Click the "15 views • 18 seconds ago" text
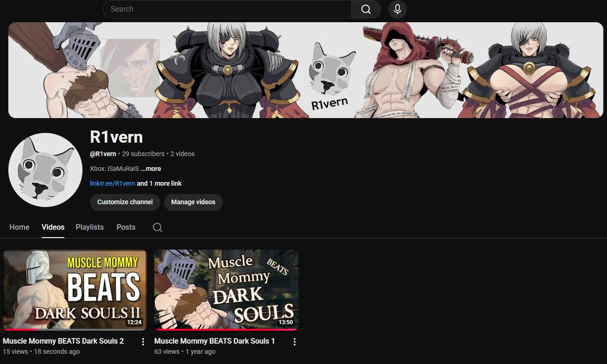607x364 pixels. (x=41, y=351)
